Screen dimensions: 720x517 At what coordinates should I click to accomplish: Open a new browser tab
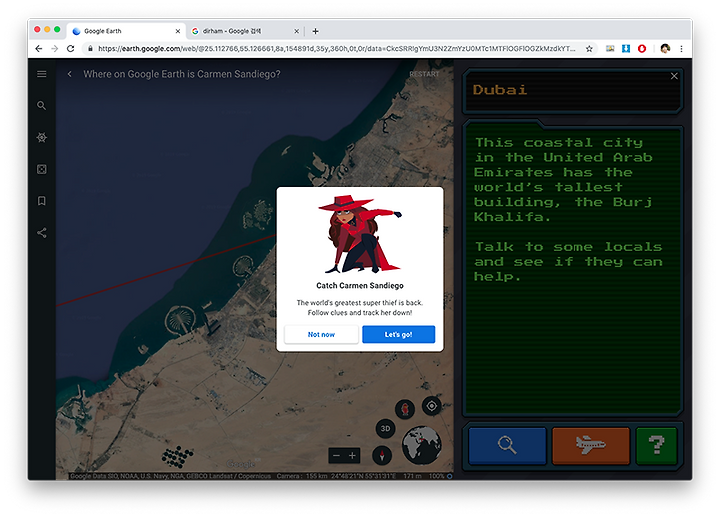pos(315,31)
